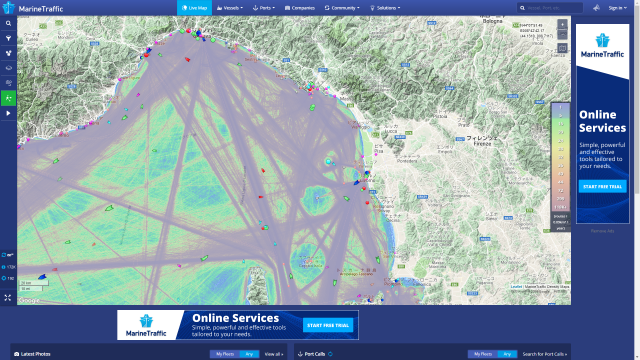Expand the Ports dropdown menu
The height and width of the screenshot is (360, 640).
pos(264,8)
